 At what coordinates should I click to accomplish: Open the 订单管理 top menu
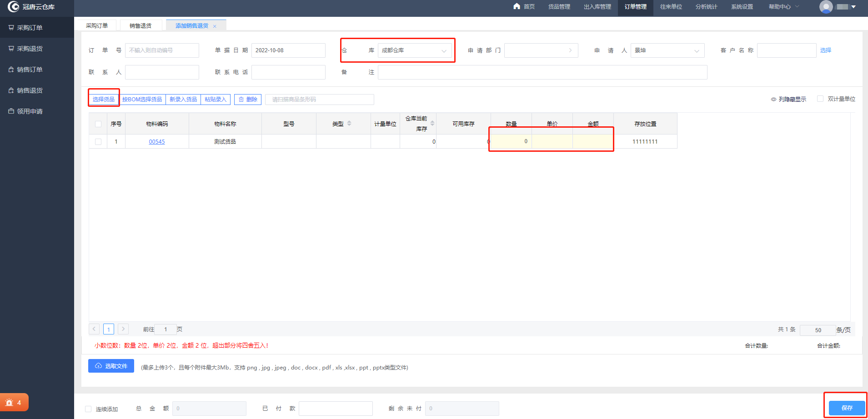tap(635, 7)
